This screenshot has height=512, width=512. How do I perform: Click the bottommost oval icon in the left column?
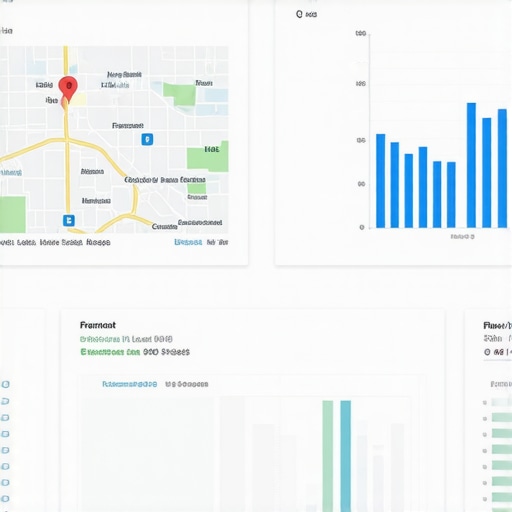tap(5, 499)
